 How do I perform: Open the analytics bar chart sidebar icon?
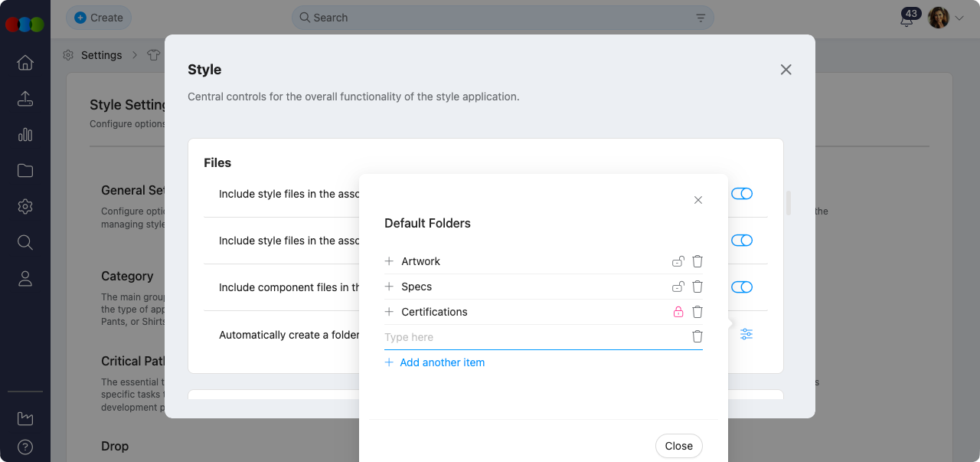pyautogui.click(x=25, y=135)
